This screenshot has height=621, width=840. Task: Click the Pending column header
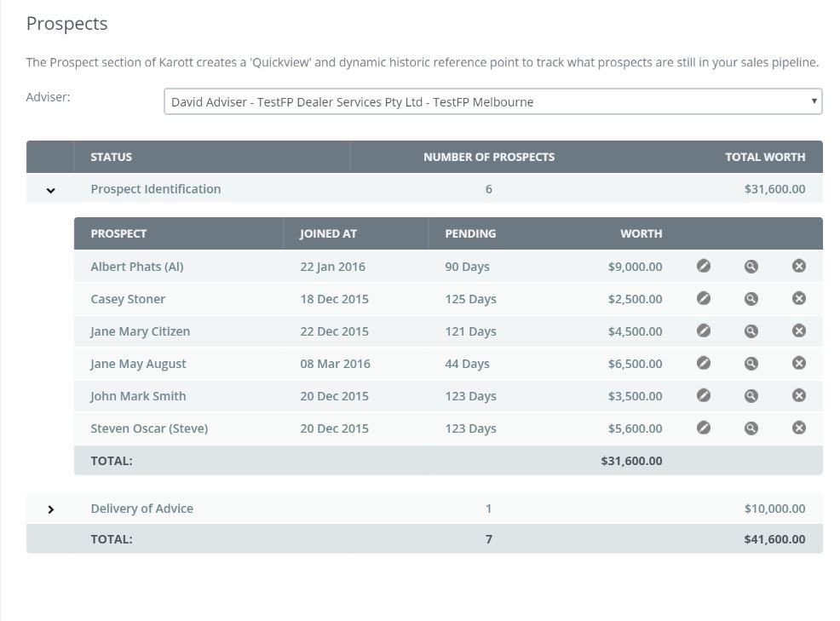pos(470,233)
